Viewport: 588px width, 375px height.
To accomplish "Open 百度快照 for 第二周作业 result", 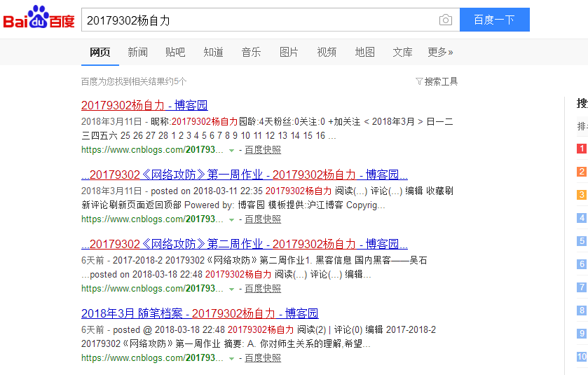I will pos(263,289).
